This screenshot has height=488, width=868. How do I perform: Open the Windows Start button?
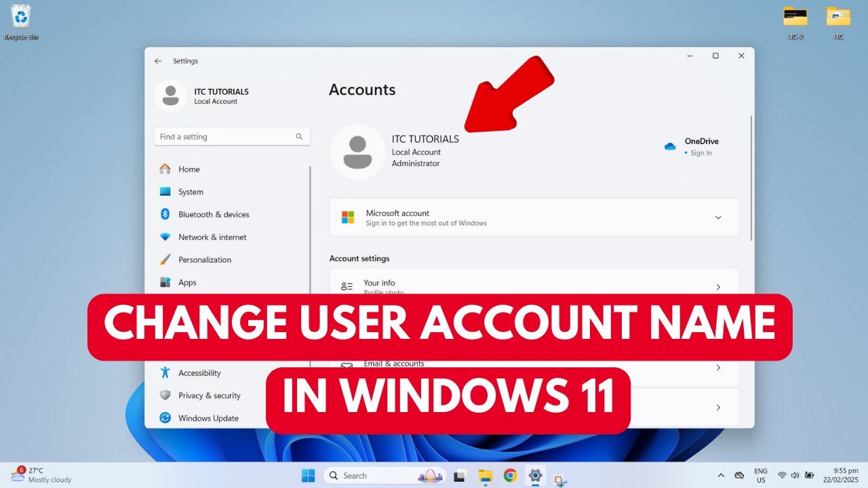pos(309,476)
